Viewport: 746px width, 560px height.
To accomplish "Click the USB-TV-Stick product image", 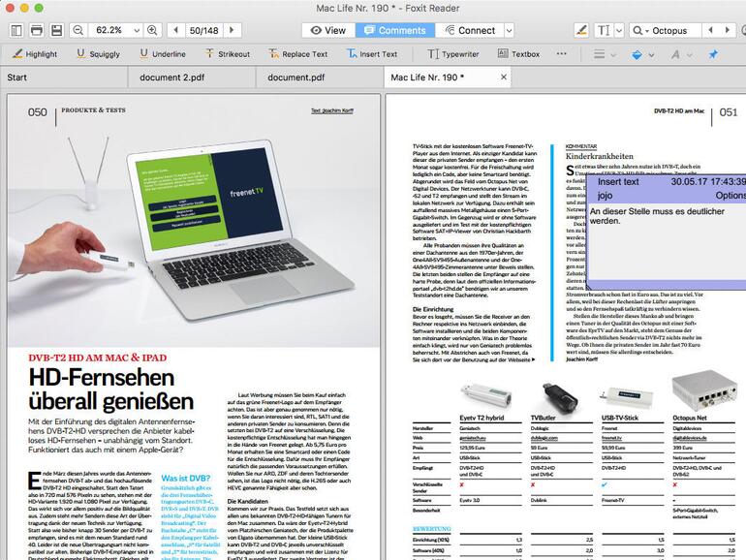I will coord(627,396).
